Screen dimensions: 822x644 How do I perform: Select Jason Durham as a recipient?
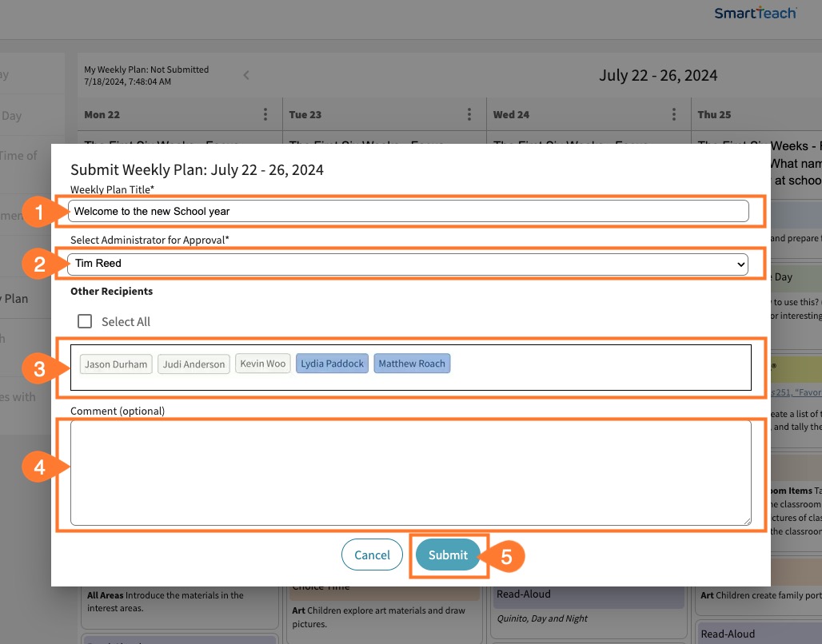point(115,364)
